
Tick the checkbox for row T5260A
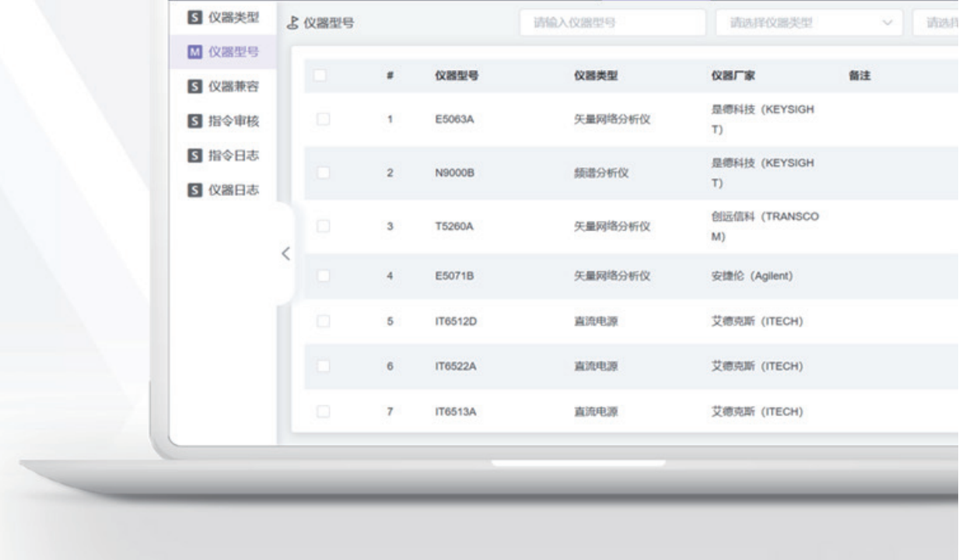[x=322, y=226]
